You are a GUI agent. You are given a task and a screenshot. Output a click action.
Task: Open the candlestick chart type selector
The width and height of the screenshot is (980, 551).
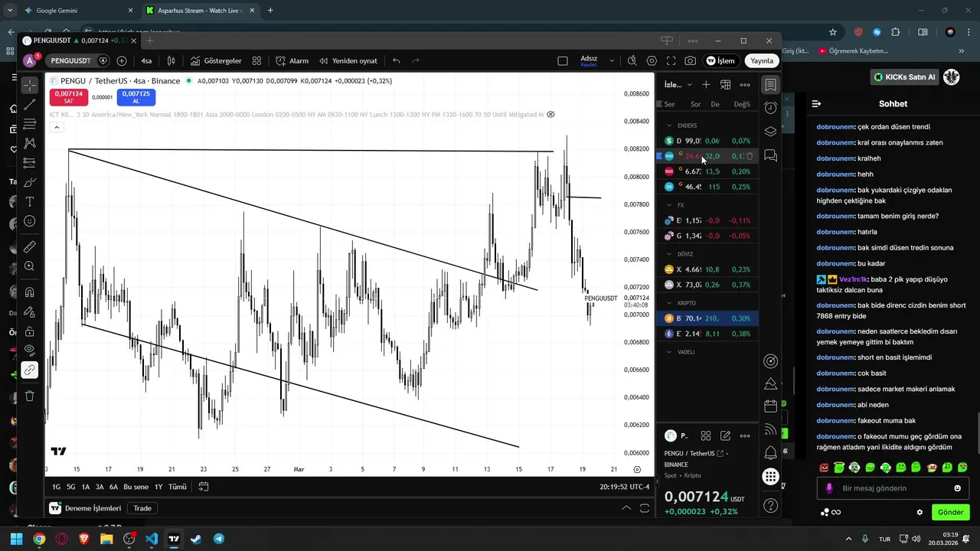pyautogui.click(x=171, y=60)
